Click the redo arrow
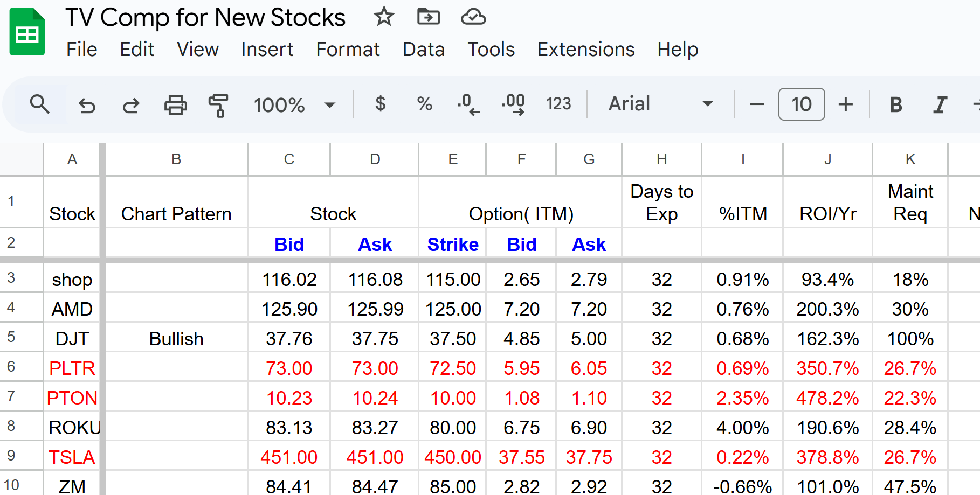Screen dimensions: 980x495 [x=131, y=104]
